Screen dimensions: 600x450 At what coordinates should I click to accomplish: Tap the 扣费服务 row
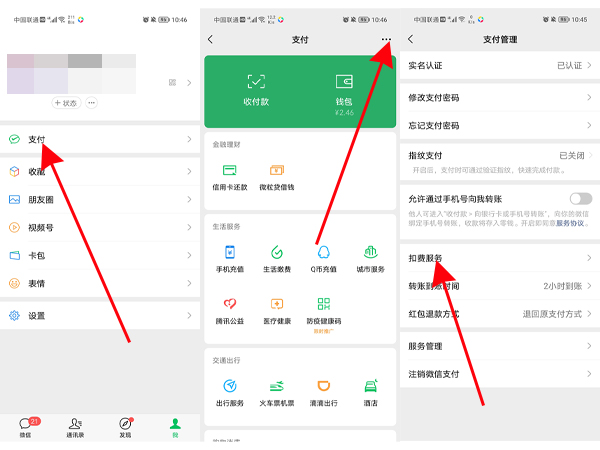tap(500, 258)
